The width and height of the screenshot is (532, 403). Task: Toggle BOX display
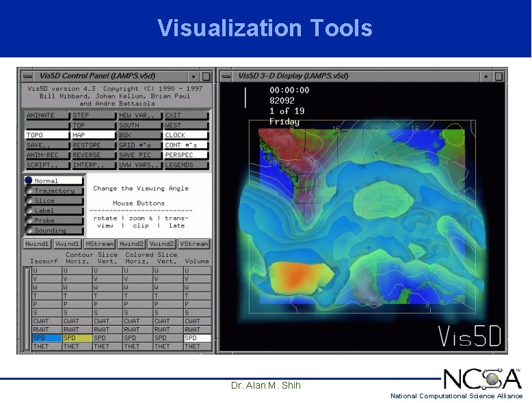[x=139, y=135]
